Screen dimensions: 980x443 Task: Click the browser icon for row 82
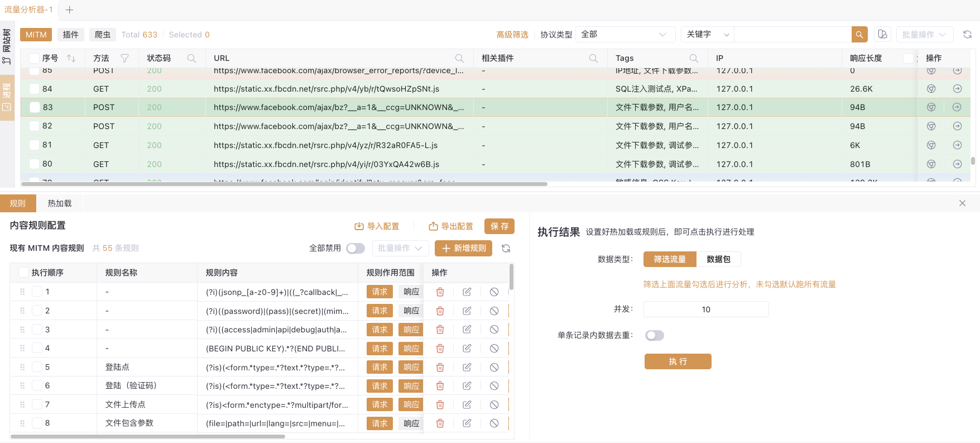pyautogui.click(x=931, y=126)
